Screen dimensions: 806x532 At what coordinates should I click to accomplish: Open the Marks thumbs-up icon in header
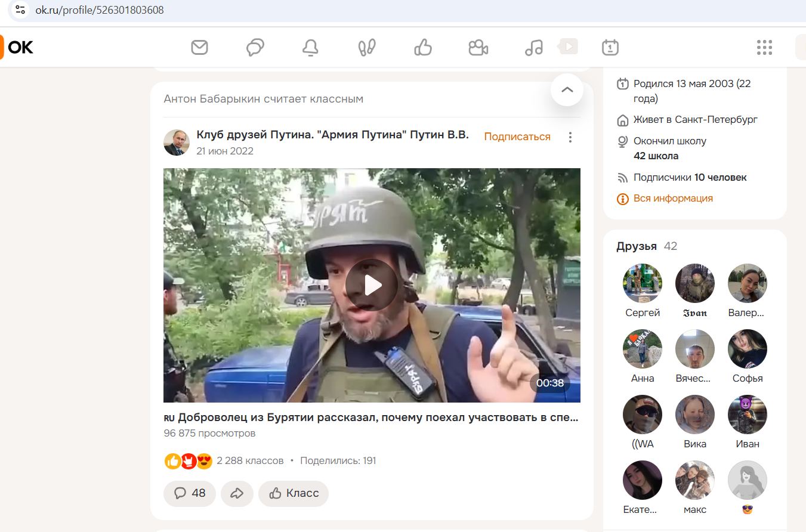tap(423, 48)
